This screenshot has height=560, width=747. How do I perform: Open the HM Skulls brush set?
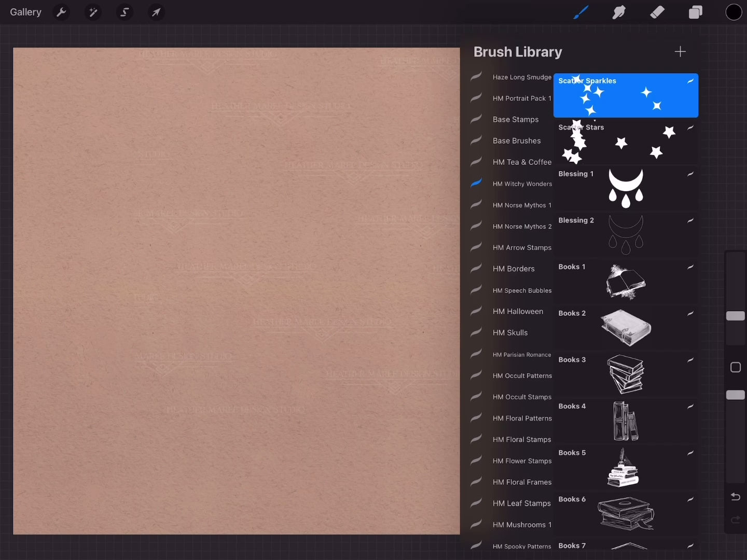pos(510,332)
